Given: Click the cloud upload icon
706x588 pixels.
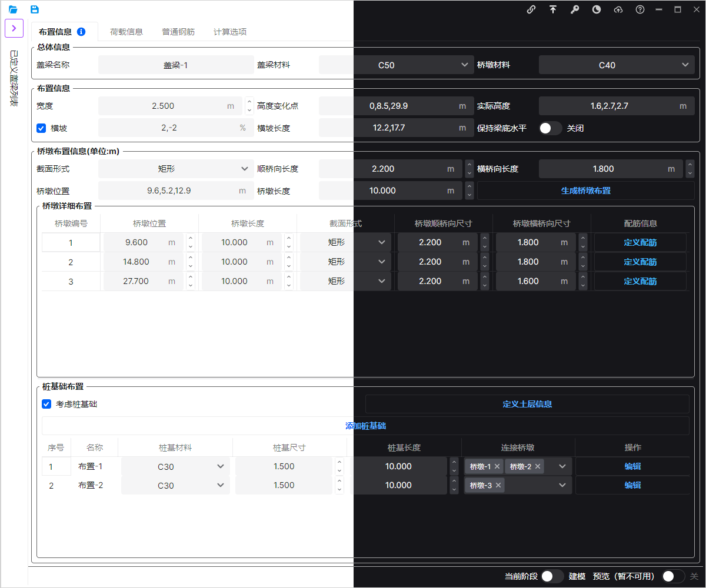Looking at the screenshot, I should [618, 9].
